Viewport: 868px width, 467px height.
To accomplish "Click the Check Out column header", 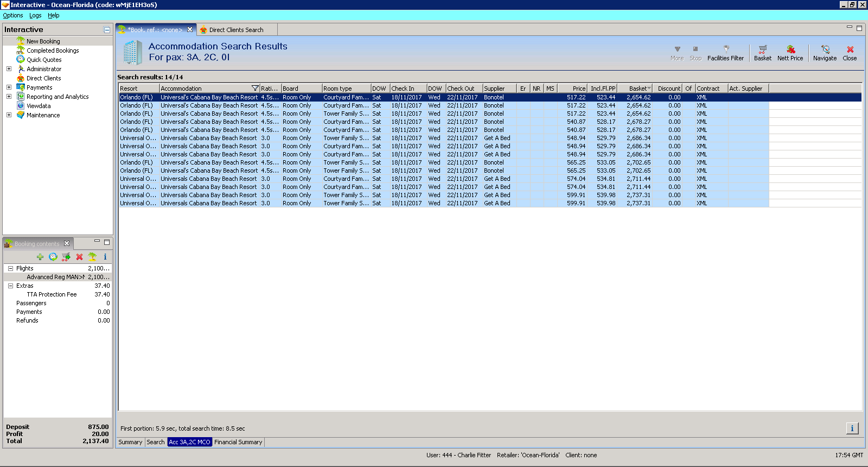I will [464, 89].
